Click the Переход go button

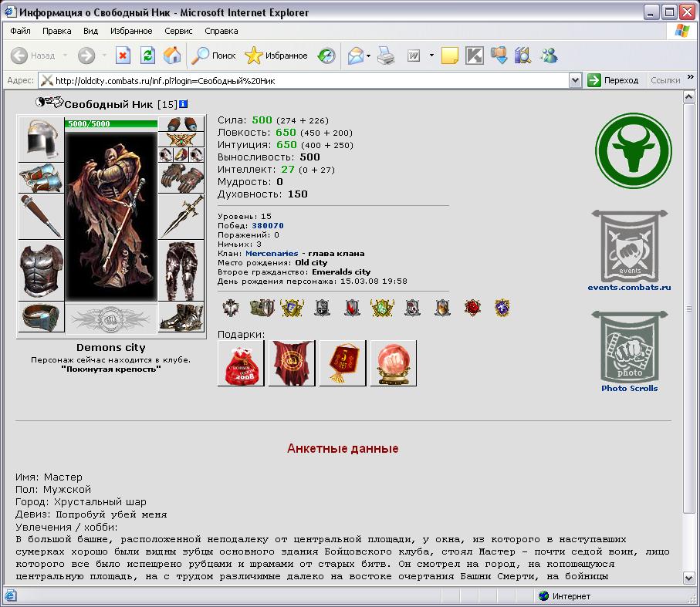613,81
